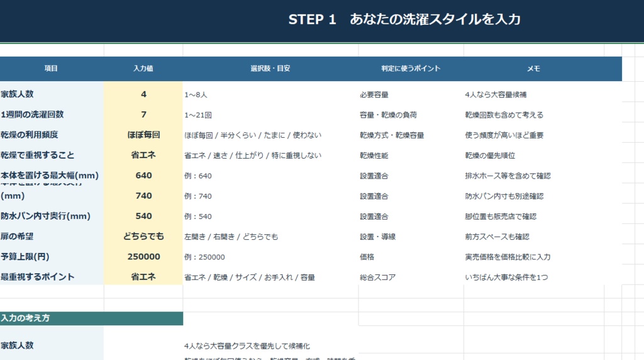Select the どちらでも door preference cell

pos(143,236)
